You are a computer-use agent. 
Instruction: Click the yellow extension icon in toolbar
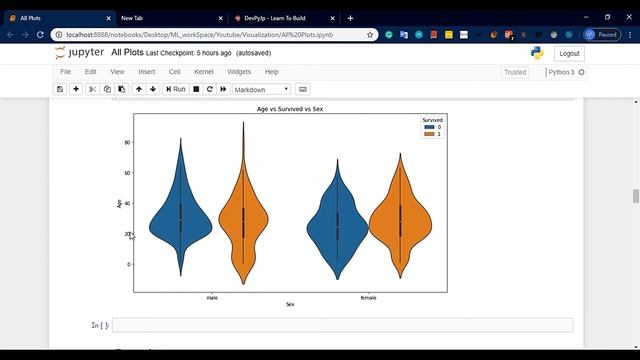449,35
